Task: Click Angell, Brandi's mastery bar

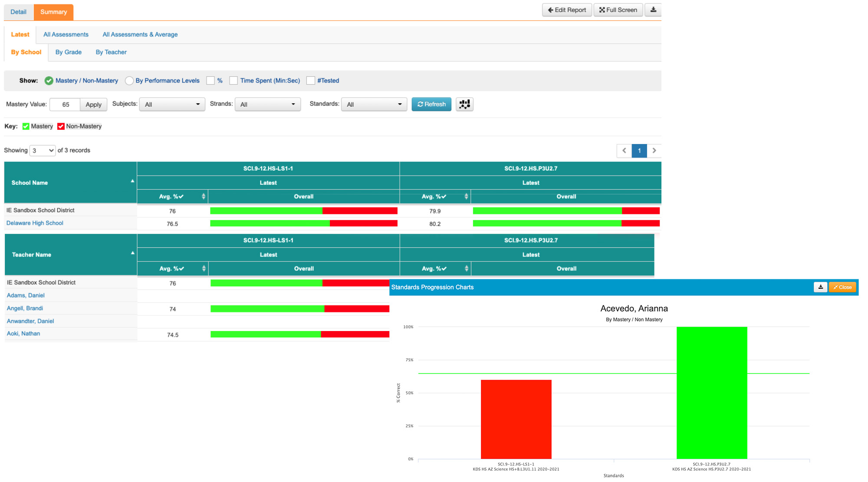Action: (300, 309)
